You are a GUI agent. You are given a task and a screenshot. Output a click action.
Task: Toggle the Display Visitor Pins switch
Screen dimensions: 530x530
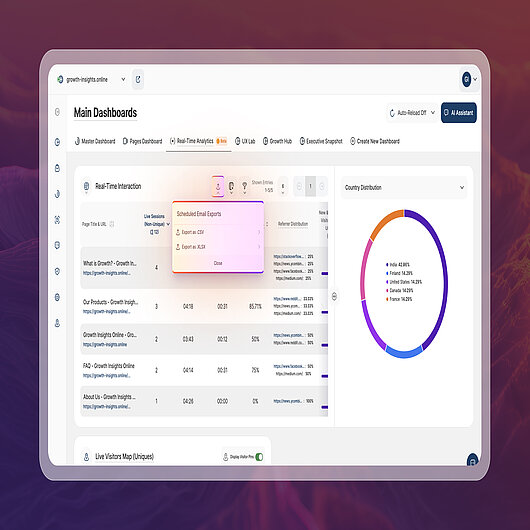coord(259,457)
